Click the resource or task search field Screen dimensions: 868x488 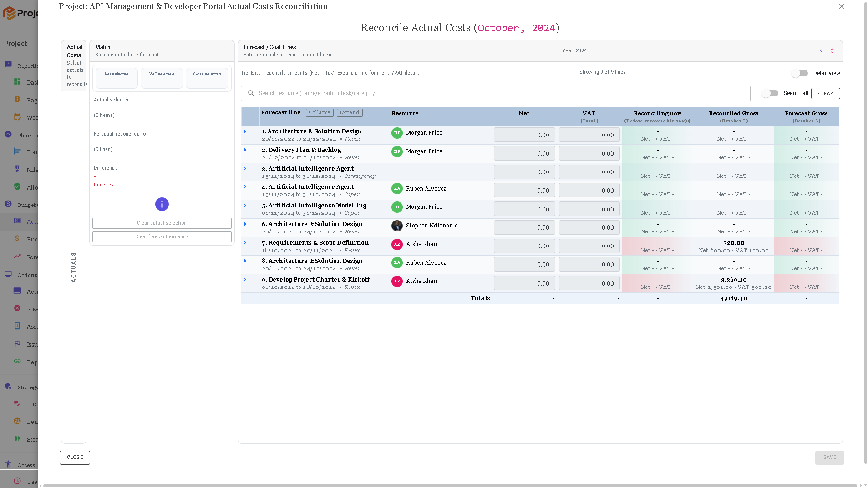[x=495, y=93]
